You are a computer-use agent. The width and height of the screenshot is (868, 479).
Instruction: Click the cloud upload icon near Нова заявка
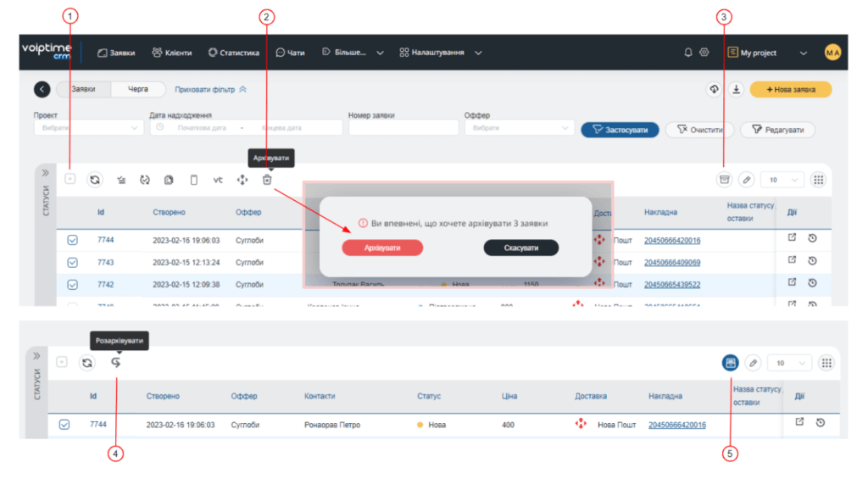[714, 89]
